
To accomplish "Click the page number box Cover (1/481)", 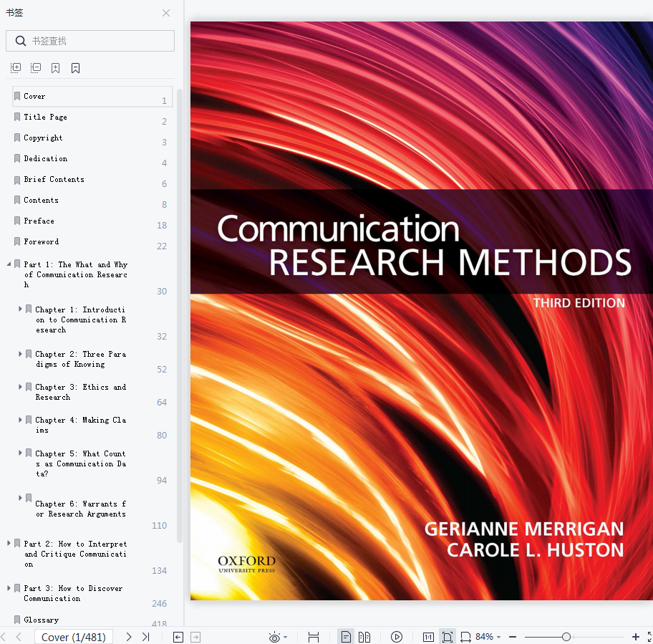I will click(73, 638).
